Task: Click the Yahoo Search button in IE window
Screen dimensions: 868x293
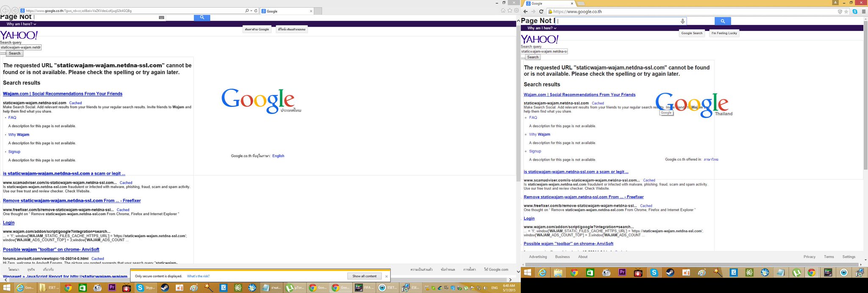Action: 14,53
